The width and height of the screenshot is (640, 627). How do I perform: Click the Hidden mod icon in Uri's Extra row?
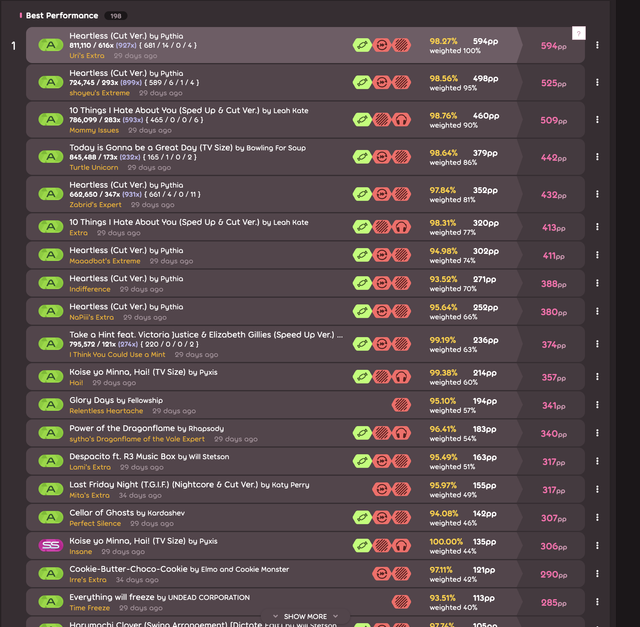point(401,45)
